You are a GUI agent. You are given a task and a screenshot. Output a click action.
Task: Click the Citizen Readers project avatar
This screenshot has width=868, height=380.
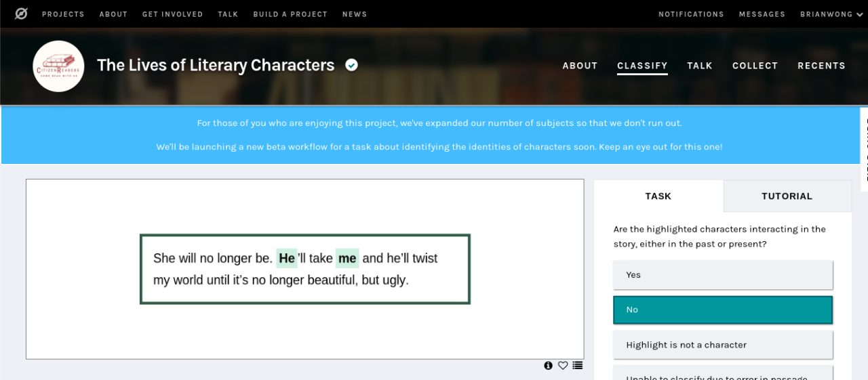click(58, 66)
